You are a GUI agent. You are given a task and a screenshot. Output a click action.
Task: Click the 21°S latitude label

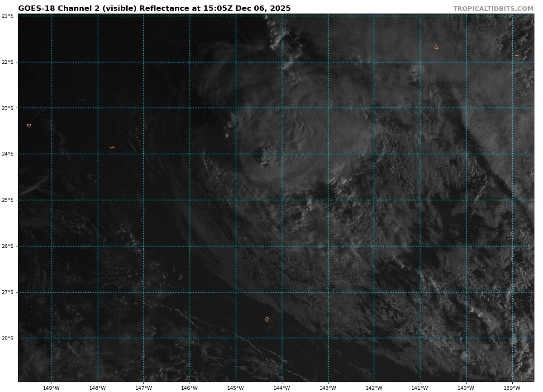(x=8, y=16)
